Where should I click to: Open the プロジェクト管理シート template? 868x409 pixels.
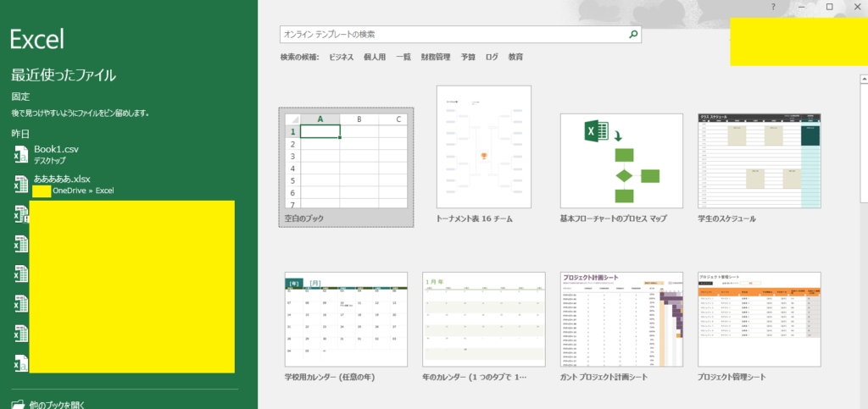759,320
